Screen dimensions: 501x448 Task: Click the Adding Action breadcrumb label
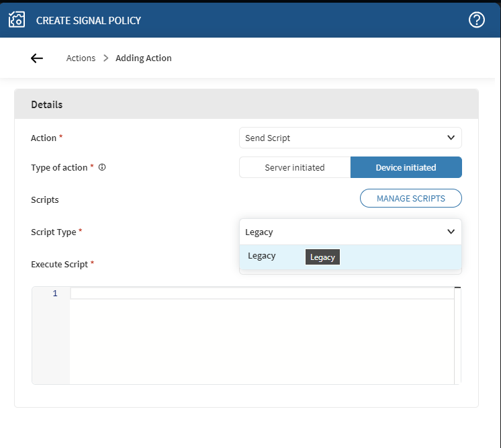click(144, 58)
